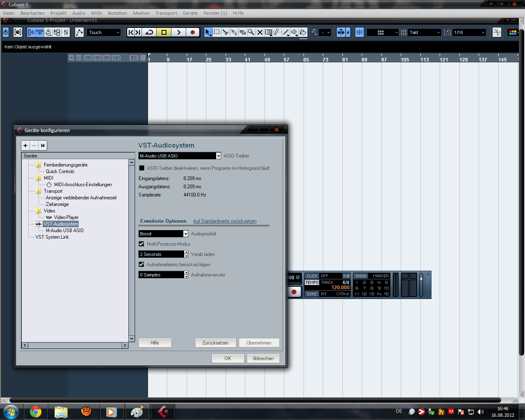Select the Color paint bucket tool
The image size is (525, 420).
tap(303, 32)
